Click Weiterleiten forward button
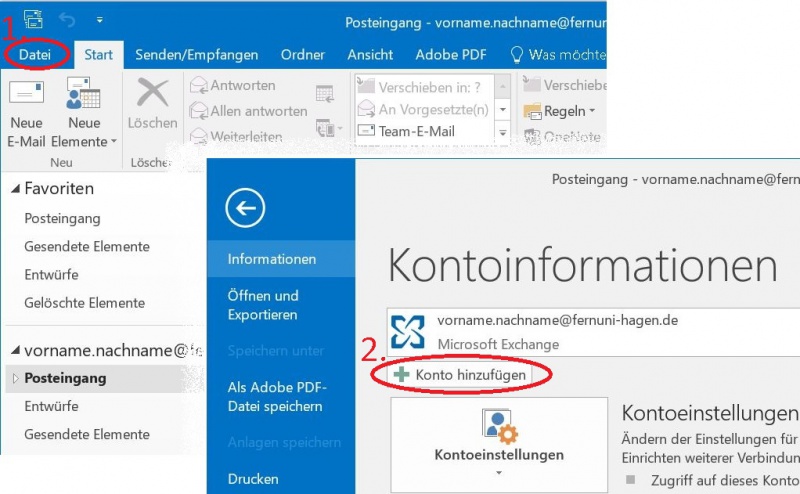 click(x=236, y=136)
